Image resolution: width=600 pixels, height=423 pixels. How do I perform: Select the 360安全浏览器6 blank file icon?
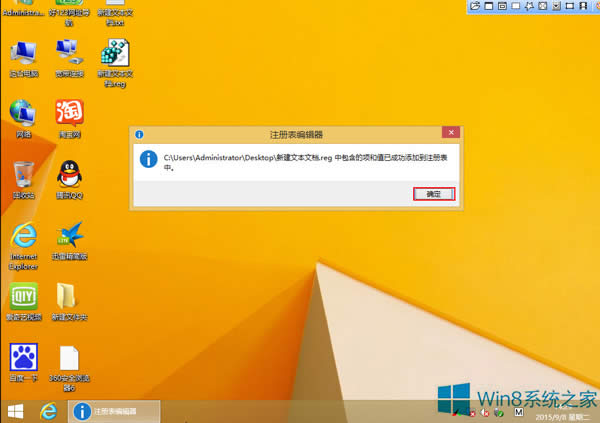coord(69,368)
